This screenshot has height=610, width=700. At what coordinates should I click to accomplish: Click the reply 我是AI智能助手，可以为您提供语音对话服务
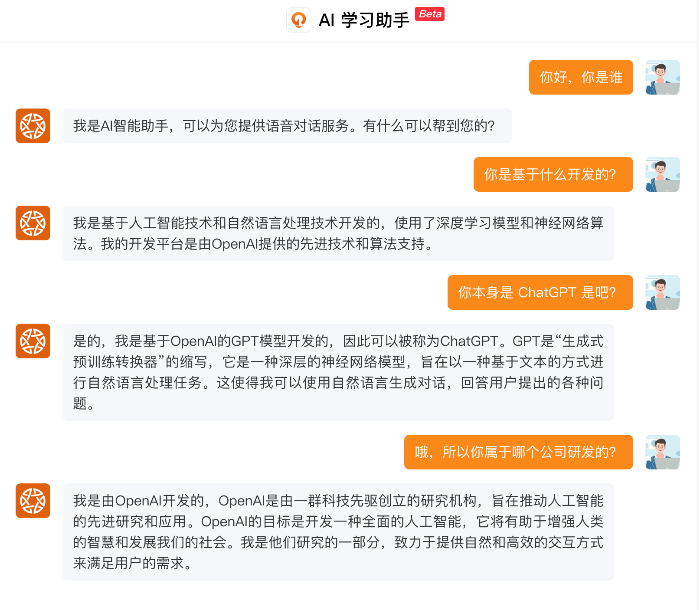(287, 126)
